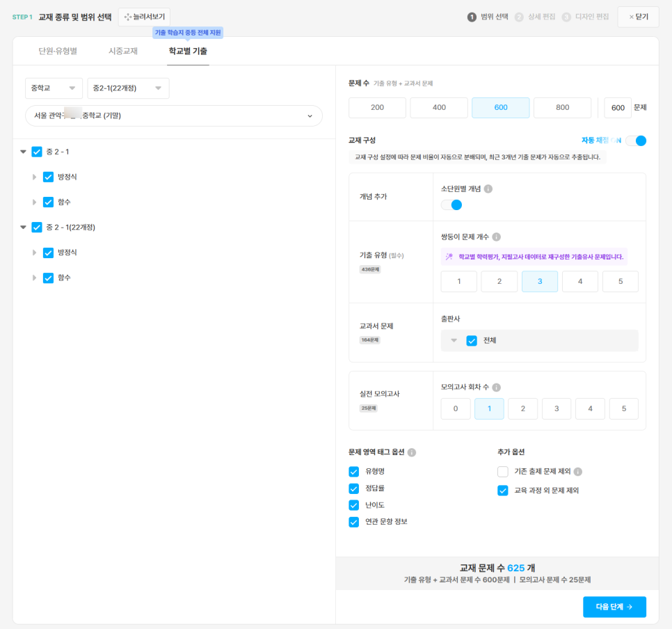Show info for 기존 출제 문제 제외
Viewport: 672px width, 629px height.
point(578,472)
